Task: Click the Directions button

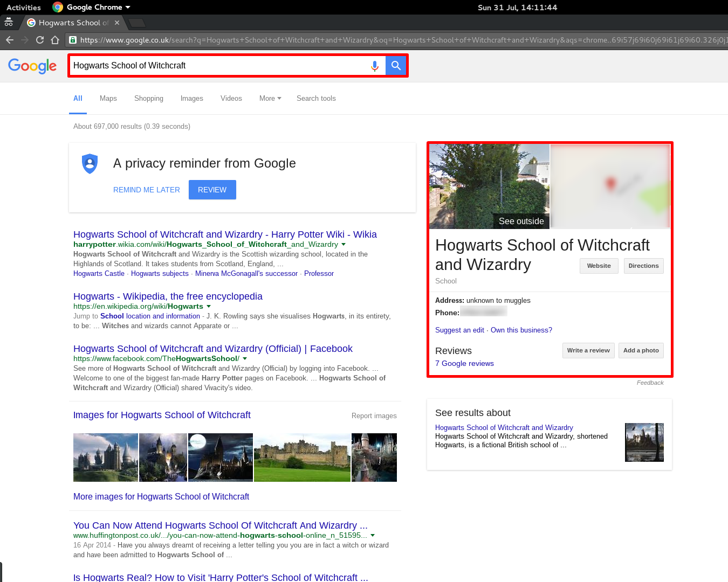Action: pos(644,266)
